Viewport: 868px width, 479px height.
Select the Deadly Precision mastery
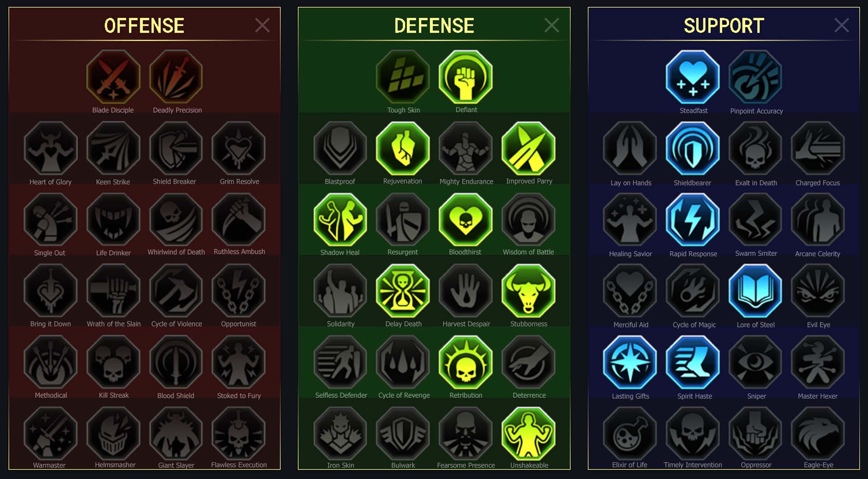[x=176, y=77]
